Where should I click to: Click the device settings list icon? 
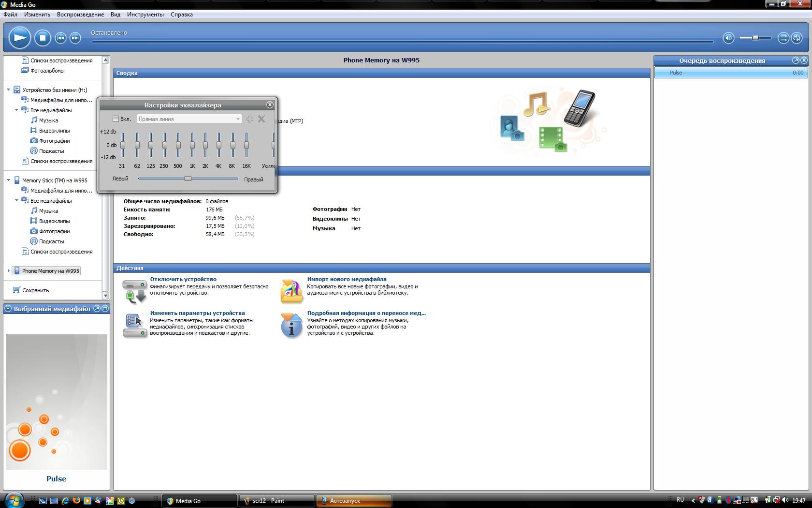(134, 326)
